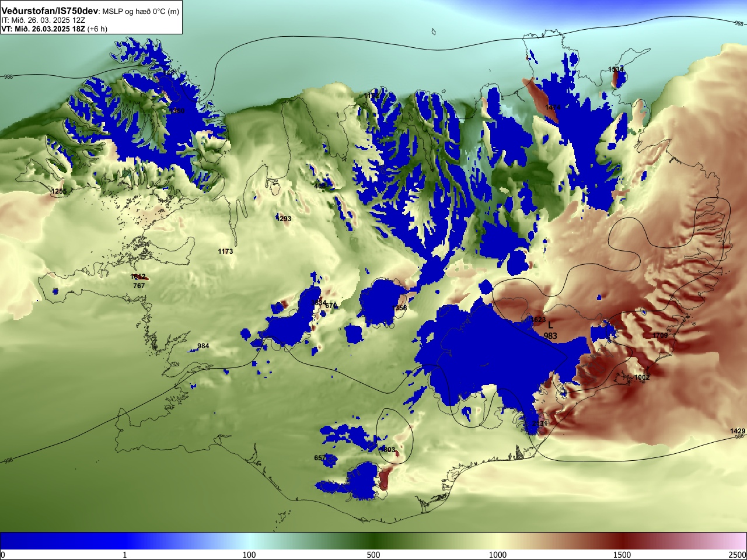Click the 1002 height label
Screen dimensions: 747x560
click(x=642, y=377)
